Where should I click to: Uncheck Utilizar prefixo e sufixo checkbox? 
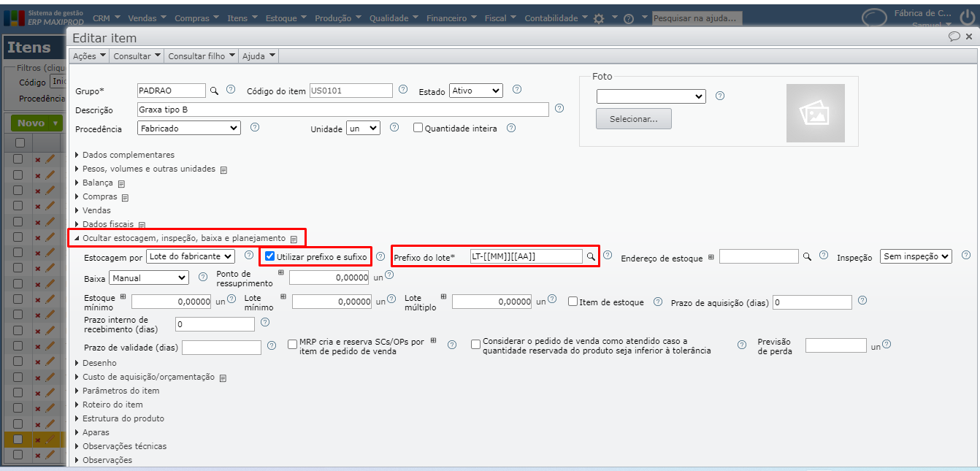[x=270, y=256]
